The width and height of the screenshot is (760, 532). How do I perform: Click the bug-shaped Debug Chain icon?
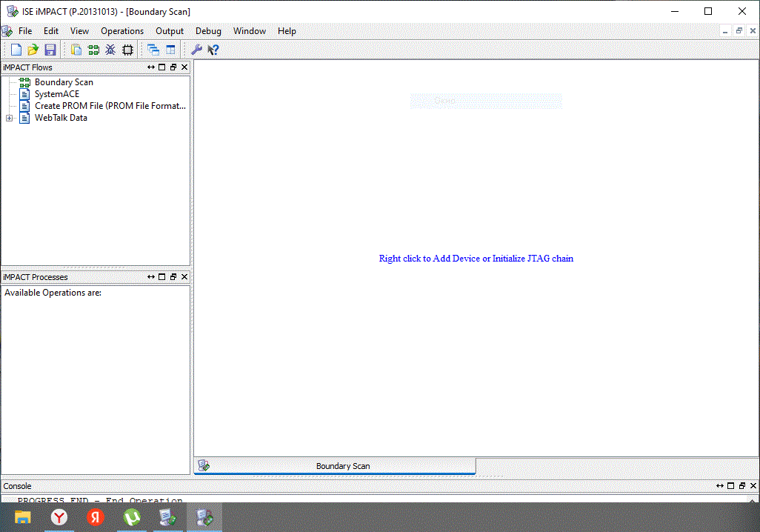[110, 50]
